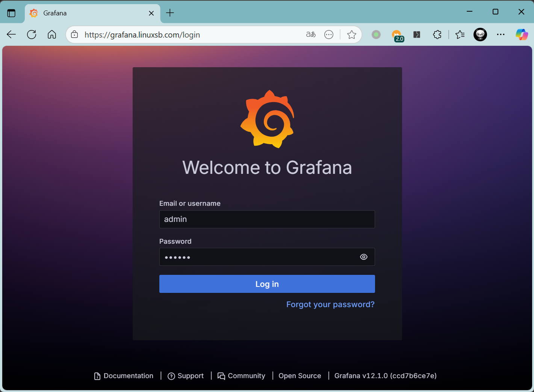The height and width of the screenshot is (392, 534).
Task: Open the browser tab actions menu icon
Action: click(x=12, y=13)
